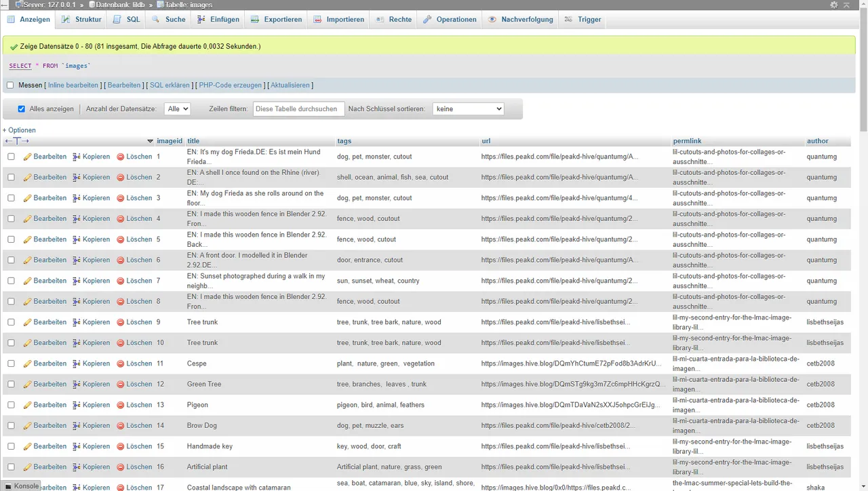Click the Exportieren tab icon
The height and width of the screenshot is (491, 868).
click(x=255, y=20)
